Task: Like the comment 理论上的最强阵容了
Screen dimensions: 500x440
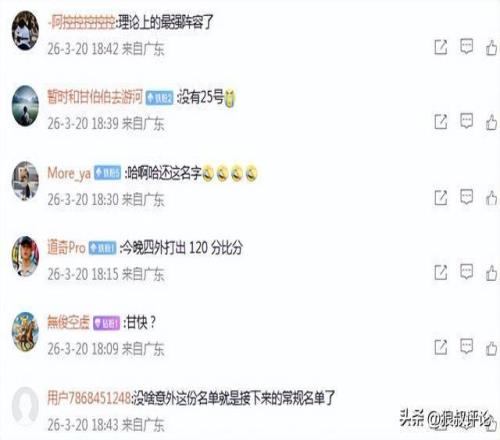Action: (x=491, y=47)
